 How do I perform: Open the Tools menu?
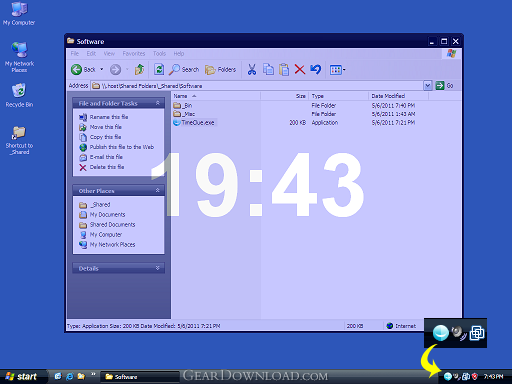[159, 53]
